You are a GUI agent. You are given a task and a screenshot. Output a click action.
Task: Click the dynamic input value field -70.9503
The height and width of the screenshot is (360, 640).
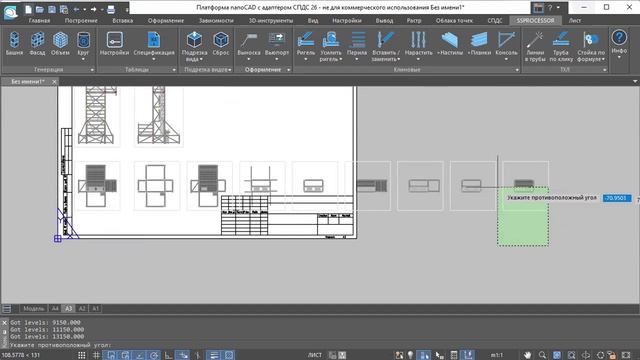click(x=617, y=198)
